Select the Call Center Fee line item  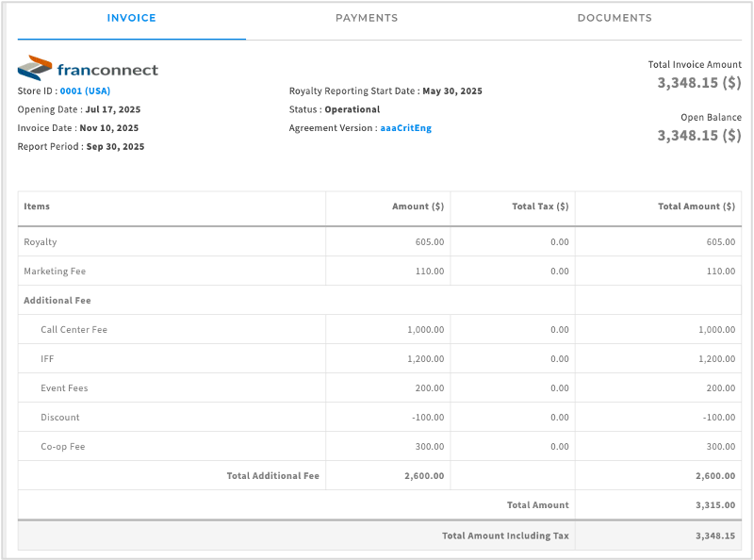[74, 330]
